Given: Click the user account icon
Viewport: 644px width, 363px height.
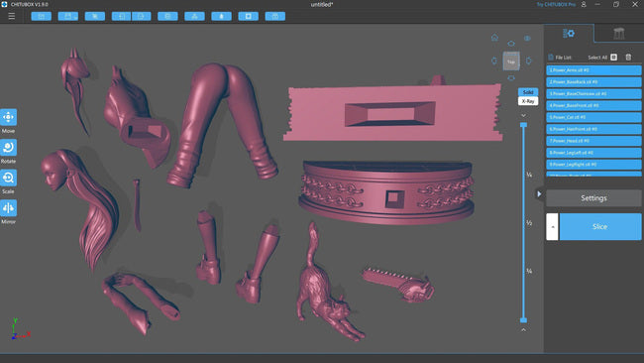Looking at the screenshot, I should click(x=584, y=4).
